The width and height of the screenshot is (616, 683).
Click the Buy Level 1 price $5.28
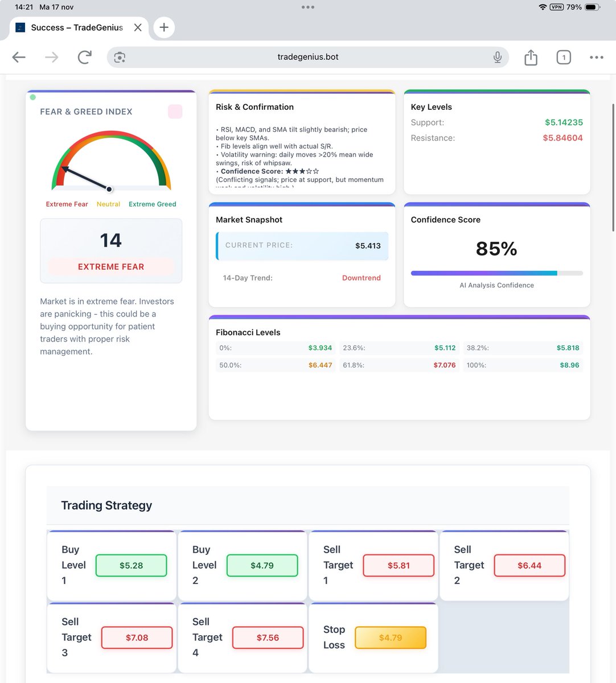click(131, 565)
